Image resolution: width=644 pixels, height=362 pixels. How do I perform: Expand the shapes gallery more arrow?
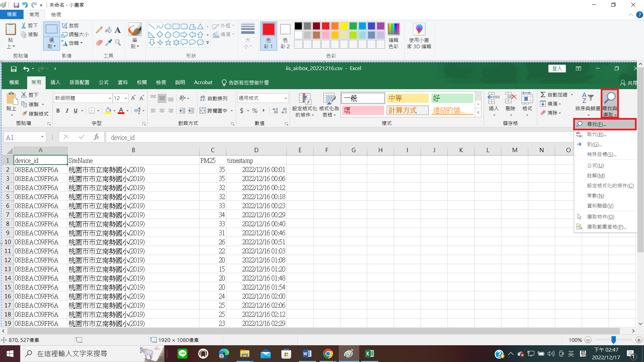(x=208, y=43)
